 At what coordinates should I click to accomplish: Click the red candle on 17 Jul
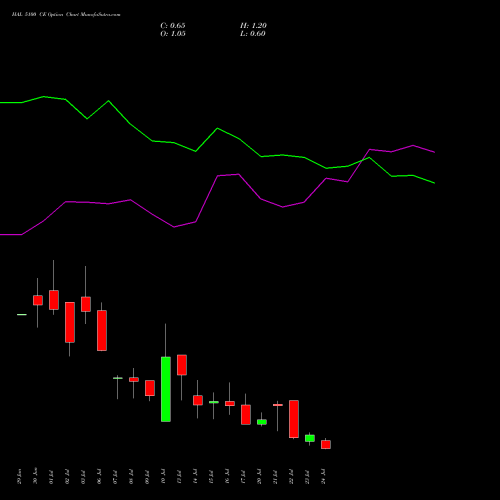click(x=246, y=414)
